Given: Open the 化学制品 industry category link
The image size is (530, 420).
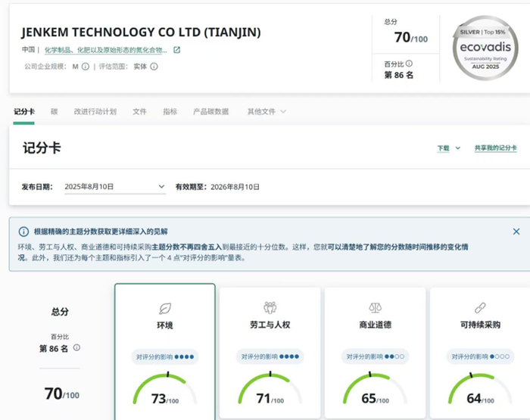Looking at the screenshot, I should [104, 50].
